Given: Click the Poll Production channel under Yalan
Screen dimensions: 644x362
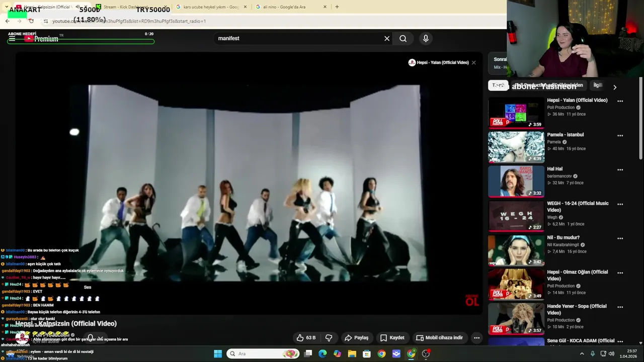Looking at the screenshot, I should click(561, 107).
